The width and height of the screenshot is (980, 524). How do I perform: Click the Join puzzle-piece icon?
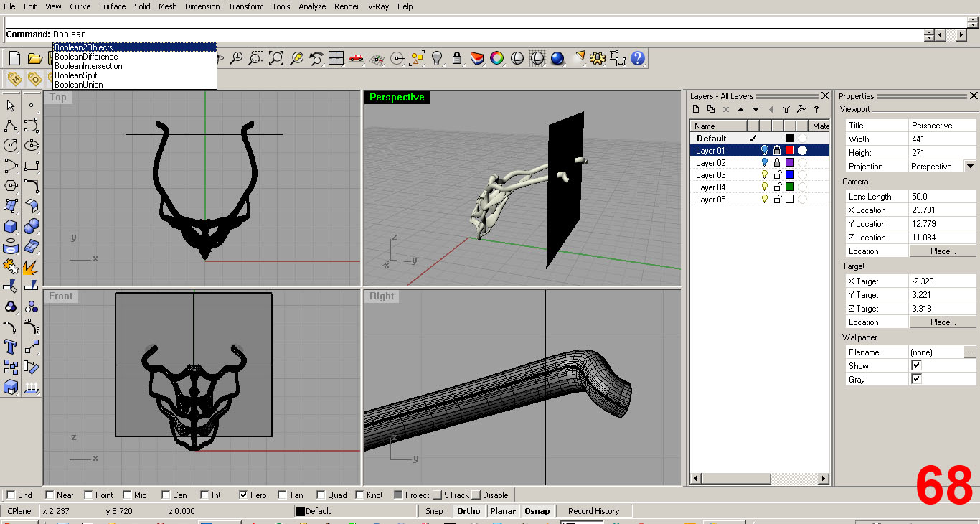[x=11, y=267]
